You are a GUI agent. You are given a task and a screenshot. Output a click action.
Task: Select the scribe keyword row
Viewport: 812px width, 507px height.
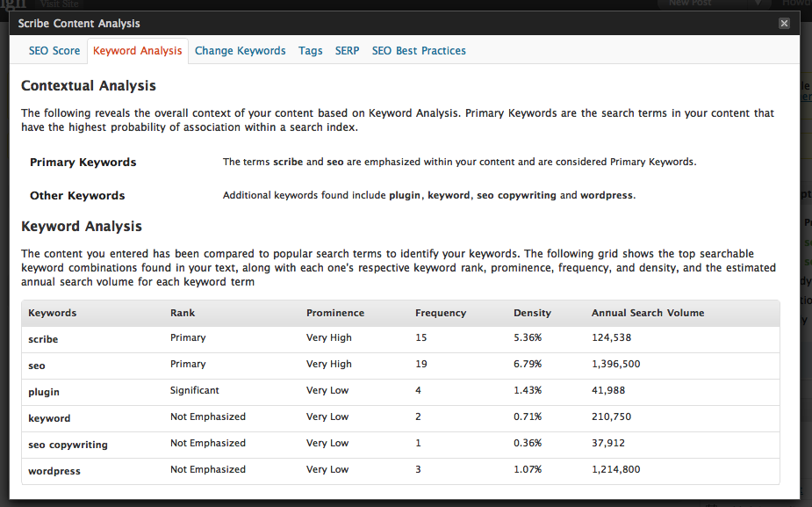click(x=400, y=339)
